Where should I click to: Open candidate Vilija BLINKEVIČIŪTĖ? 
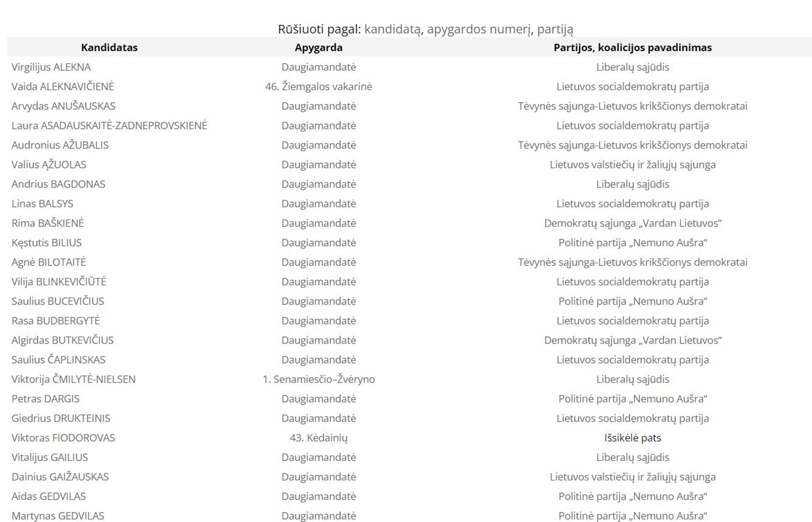[x=59, y=282]
